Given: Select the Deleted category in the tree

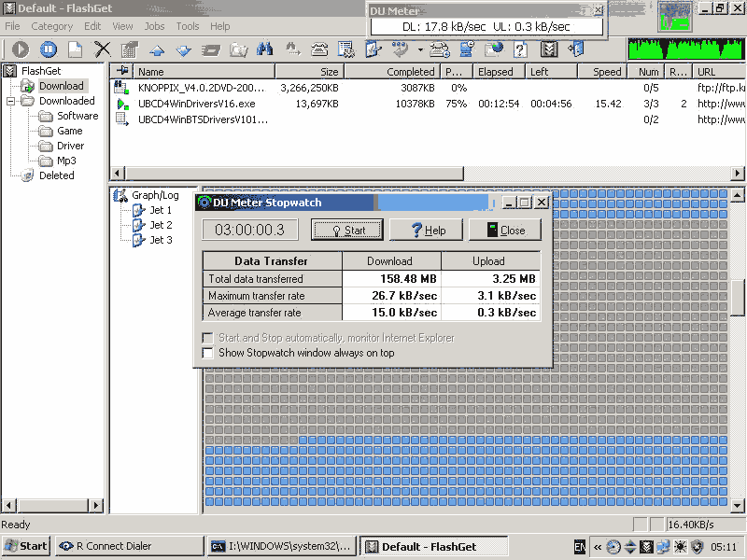Looking at the screenshot, I should click(x=57, y=175).
